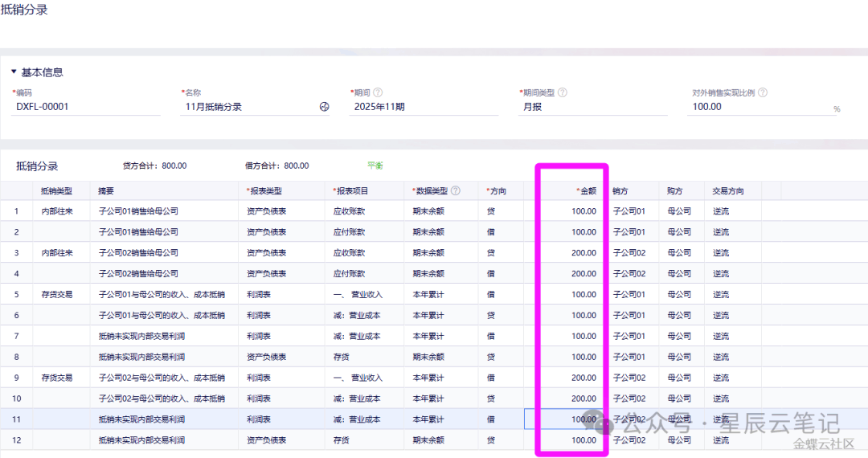The height and width of the screenshot is (458, 868).
Task: Open the 期间 field showing 2025年11期
Action: coord(423,107)
